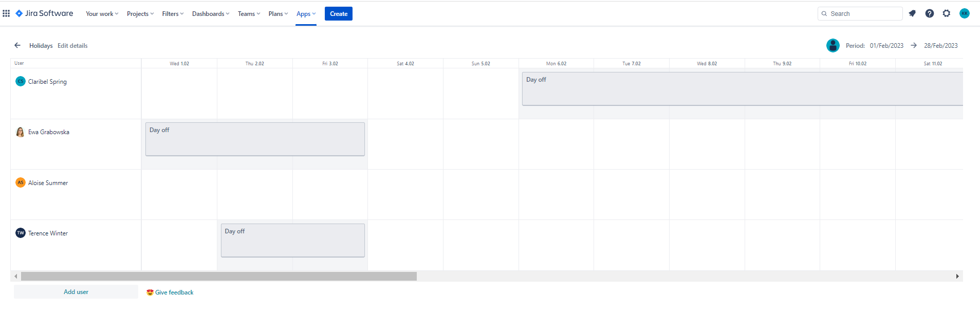Screen dimensions: 980x312
Task: Click the Holidays title text
Action: tap(41, 46)
